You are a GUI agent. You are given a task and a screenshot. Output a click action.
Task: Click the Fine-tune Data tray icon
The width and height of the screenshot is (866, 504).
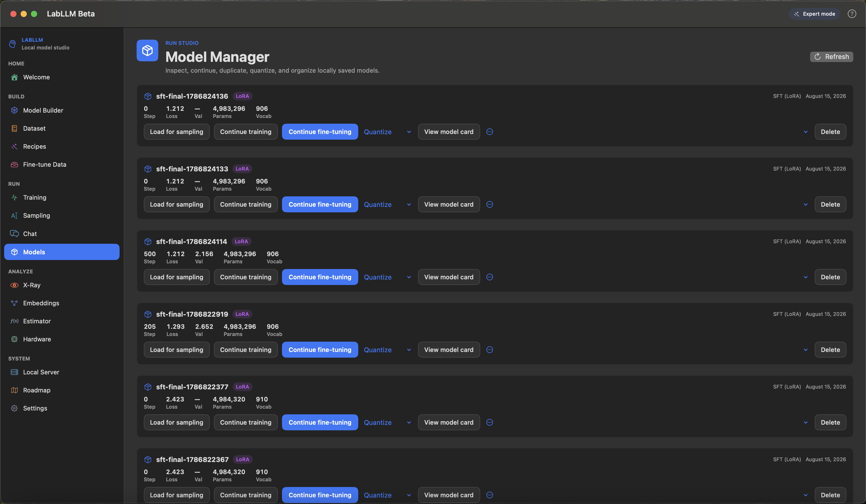point(14,165)
